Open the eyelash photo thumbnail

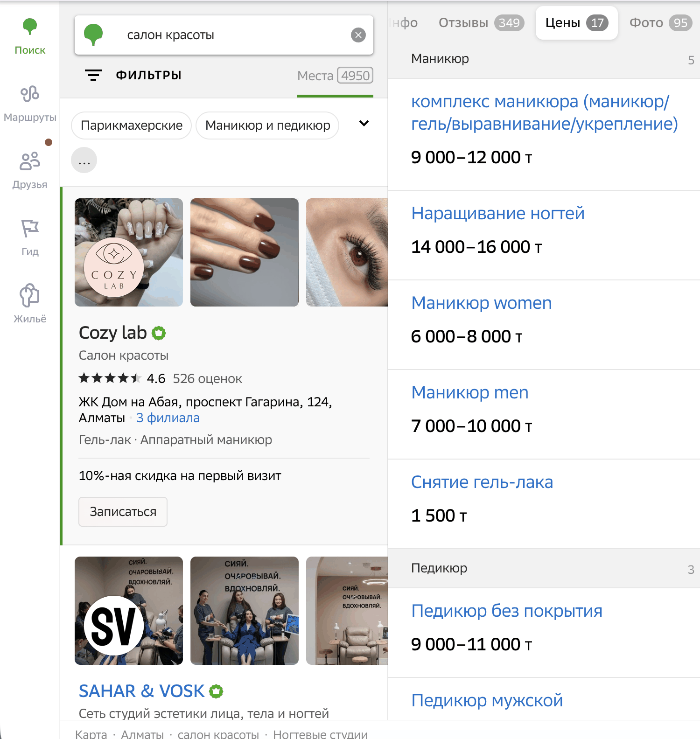[347, 252]
